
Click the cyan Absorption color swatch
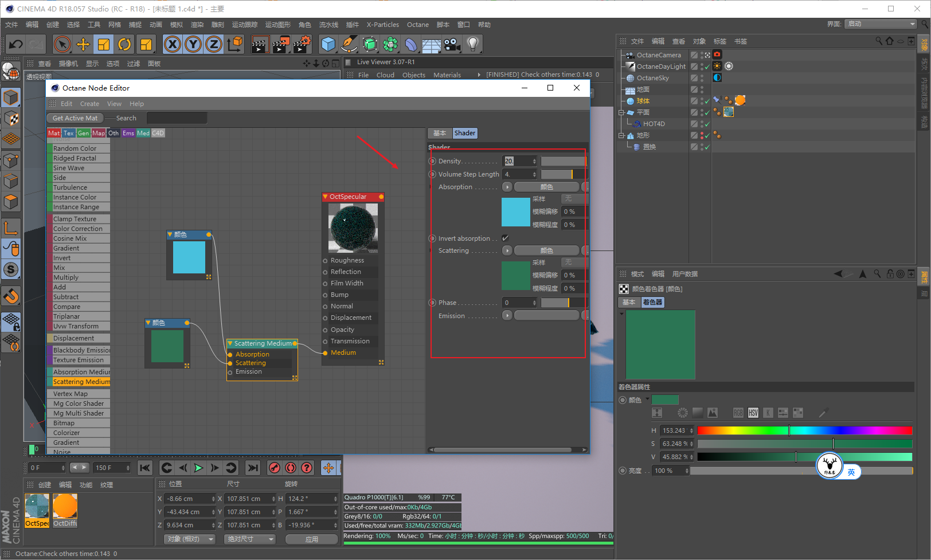516,212
